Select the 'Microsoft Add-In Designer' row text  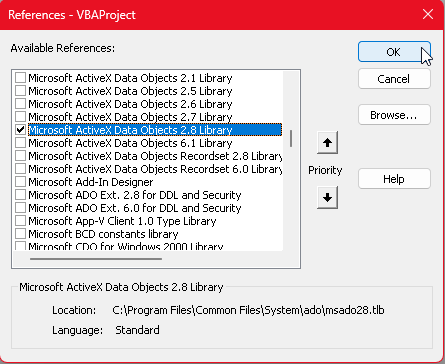91,182
